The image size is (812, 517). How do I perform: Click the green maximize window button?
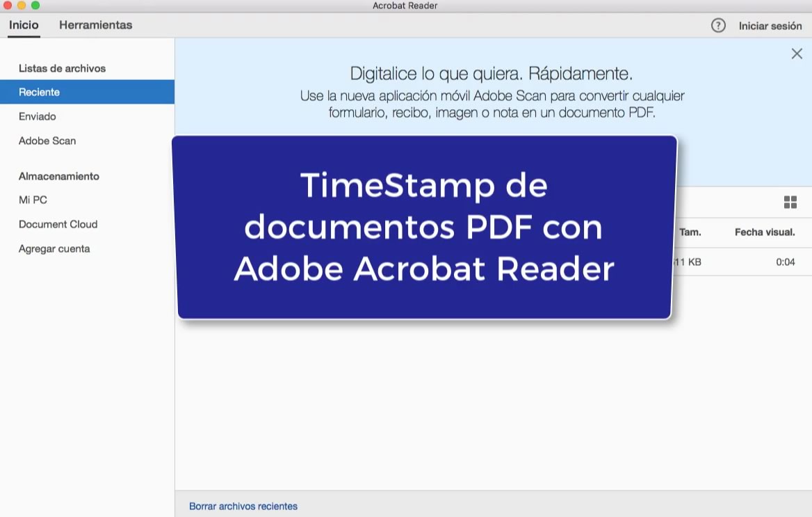click(35, 5)
